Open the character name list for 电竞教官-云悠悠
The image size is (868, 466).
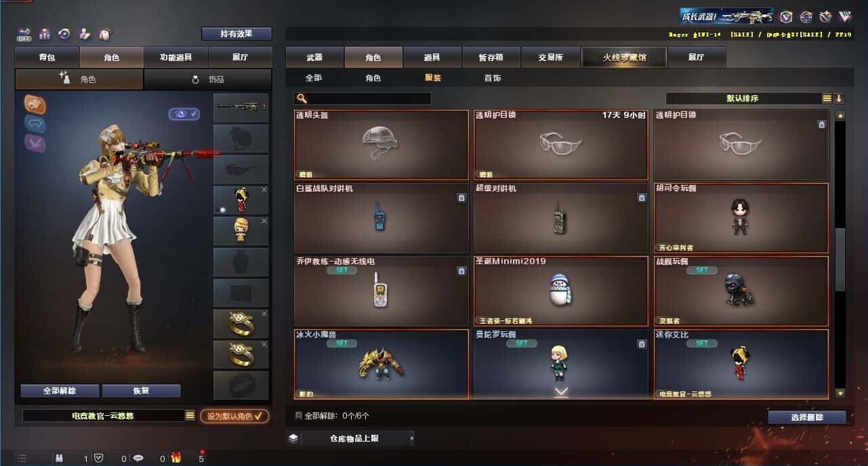click(x=190, y=416)
